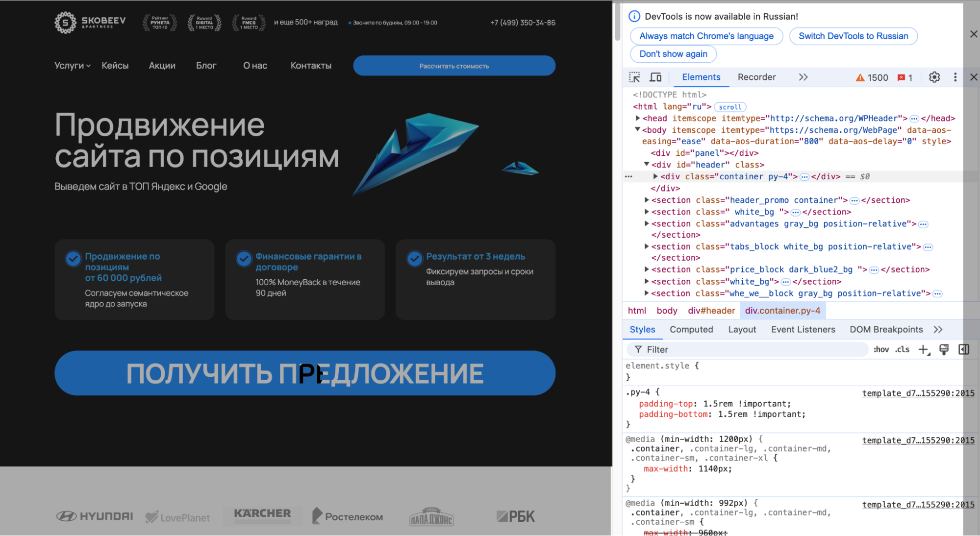
Task: Open the Event Listeners tab
Action: click(803, 330)
